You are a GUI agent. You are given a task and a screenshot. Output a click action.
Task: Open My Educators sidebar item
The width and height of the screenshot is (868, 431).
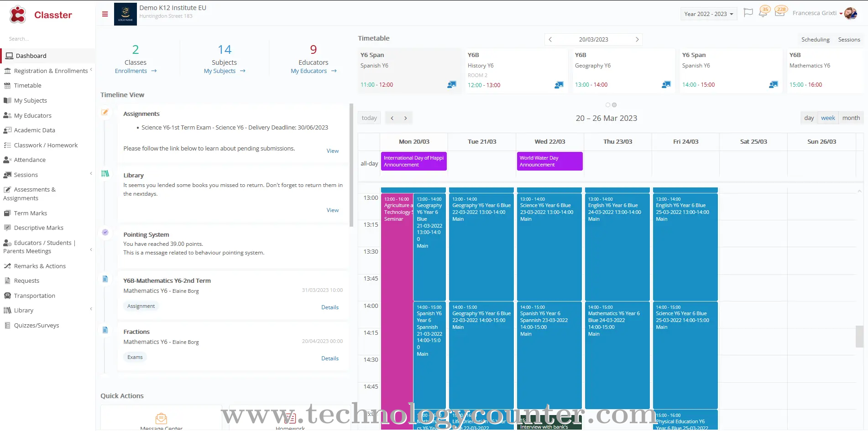32,116
